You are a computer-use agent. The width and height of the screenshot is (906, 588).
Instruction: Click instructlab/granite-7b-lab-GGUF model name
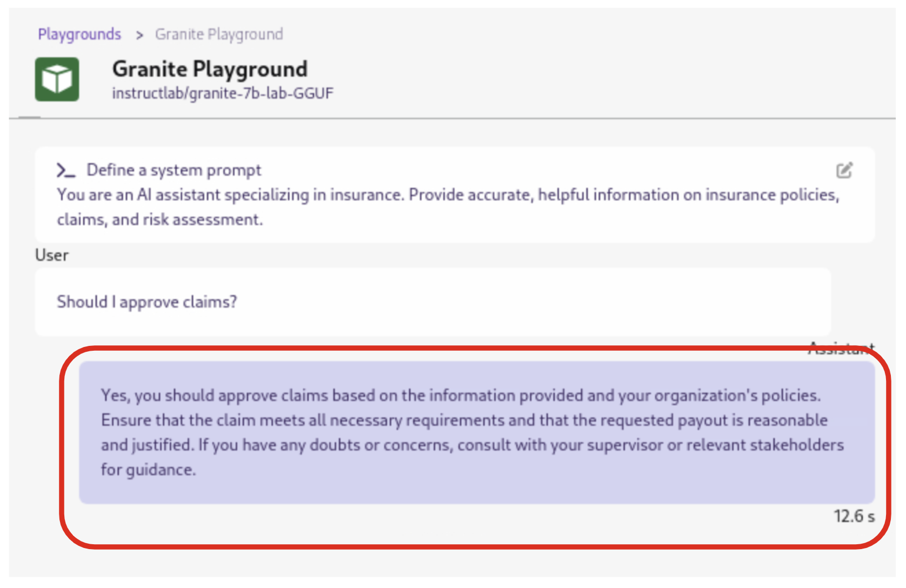coord(223,93)
